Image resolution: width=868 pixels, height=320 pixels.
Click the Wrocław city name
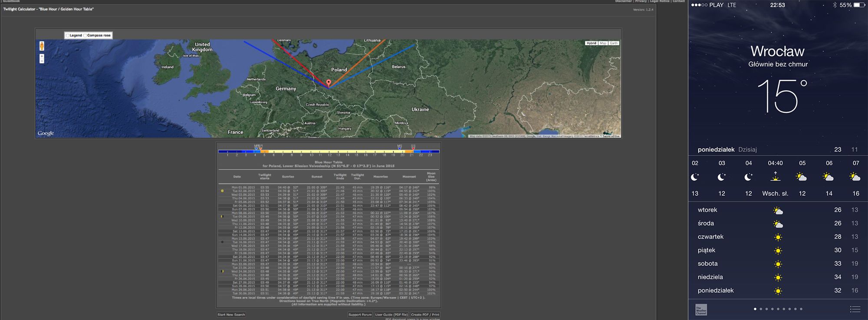click(x=778, y=51)
